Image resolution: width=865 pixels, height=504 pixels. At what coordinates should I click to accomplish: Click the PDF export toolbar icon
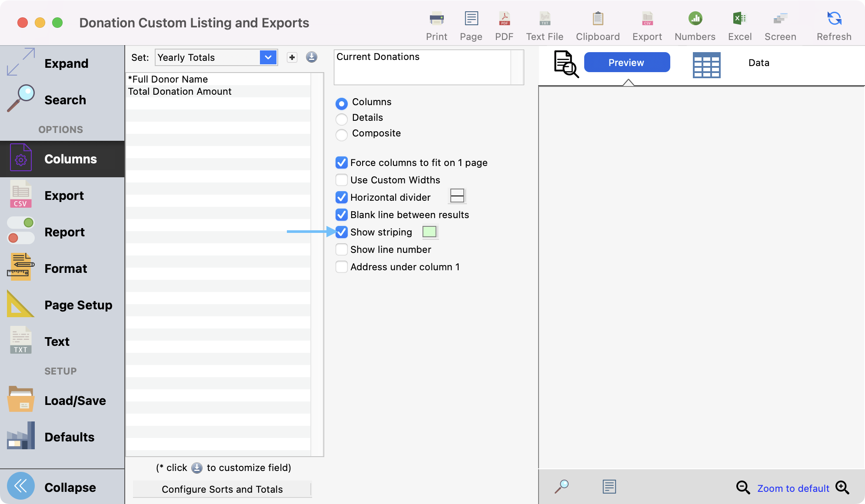[504, 19]
